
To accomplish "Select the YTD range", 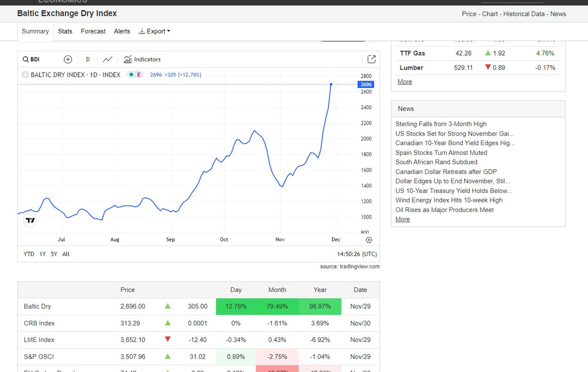I will pos(29,254).
